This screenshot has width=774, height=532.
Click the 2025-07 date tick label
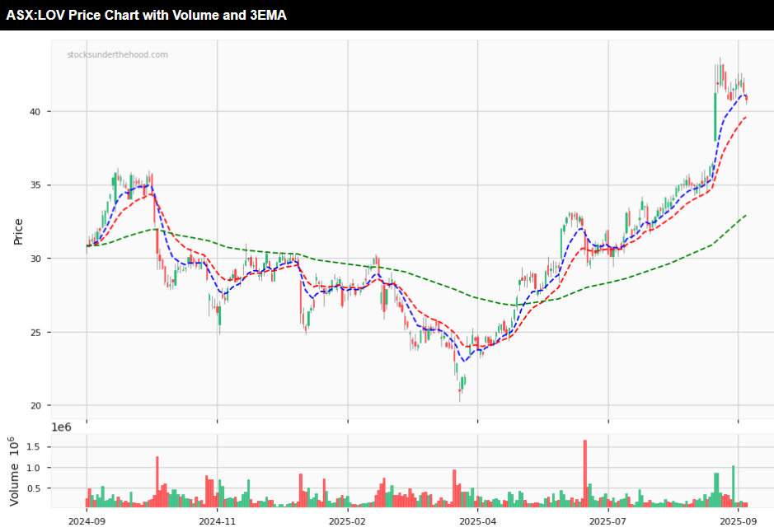pos(607,520)
